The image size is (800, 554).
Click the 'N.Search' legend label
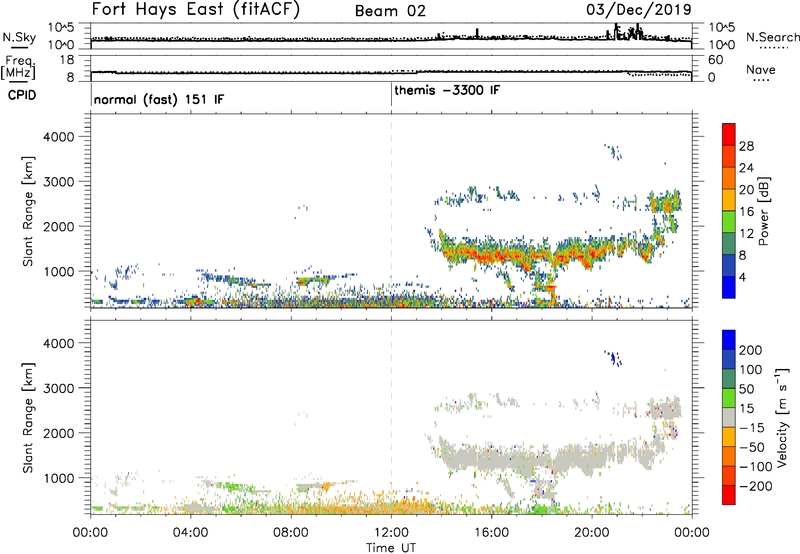(772, 37)
